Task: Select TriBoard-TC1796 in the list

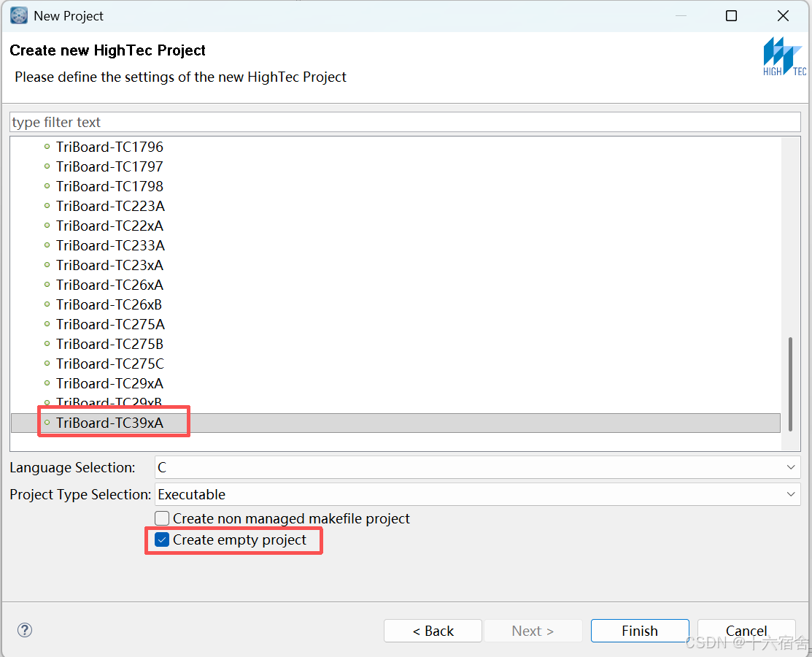Action: click(109, 147)
